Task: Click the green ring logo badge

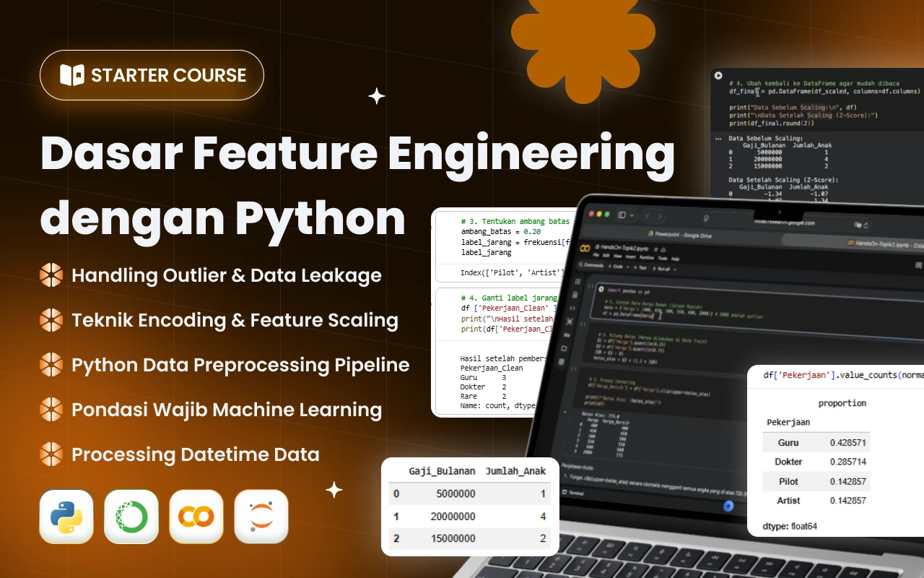Action: [x=131, y=516]
